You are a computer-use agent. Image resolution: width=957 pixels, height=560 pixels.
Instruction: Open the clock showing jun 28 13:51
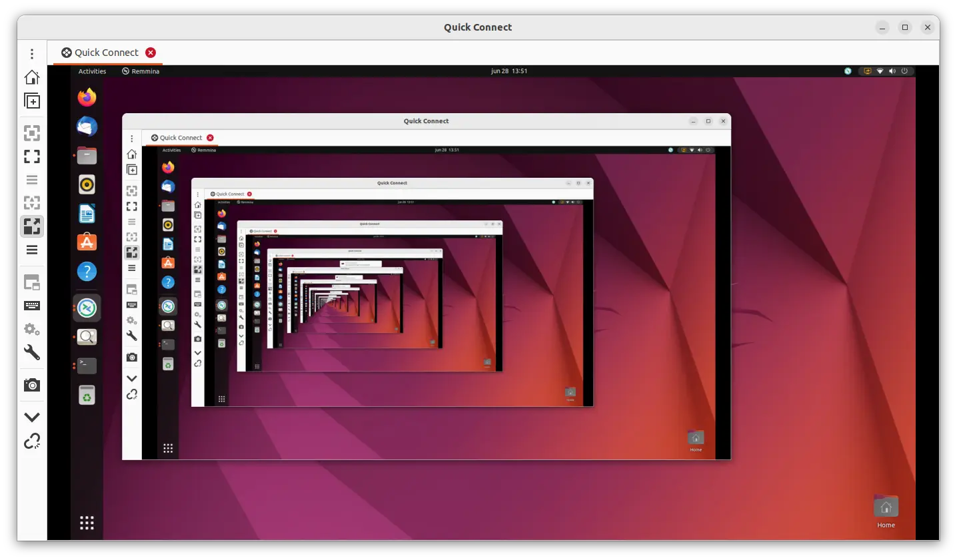pos(509,71)
